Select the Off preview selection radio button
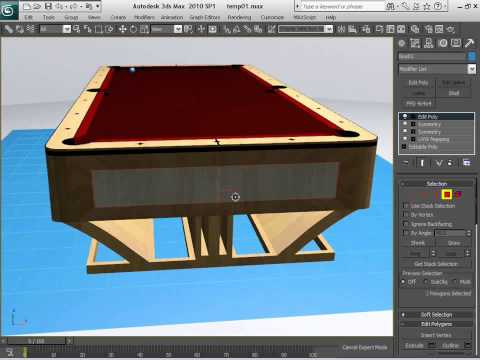 pyautogui.click(x=403, y=282)
